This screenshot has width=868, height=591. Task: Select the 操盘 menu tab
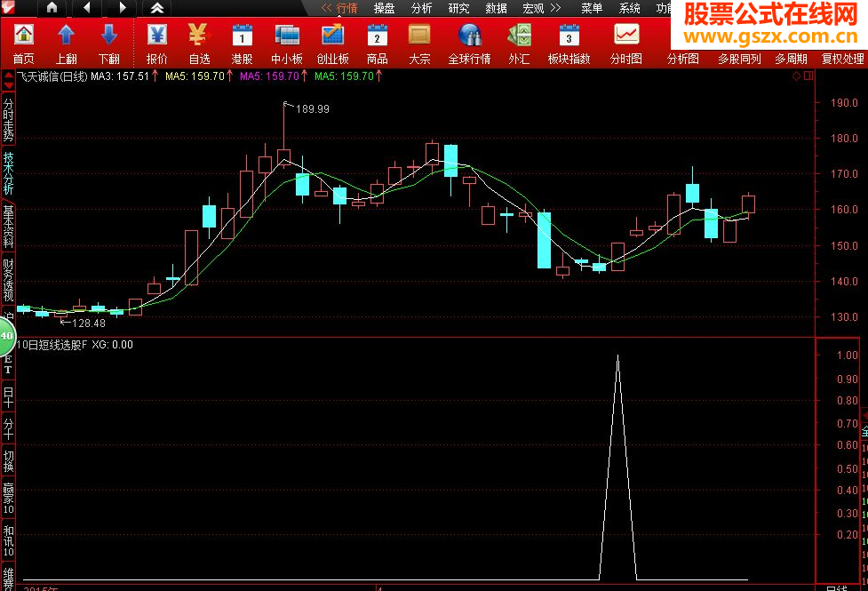(x=384, y=8)
